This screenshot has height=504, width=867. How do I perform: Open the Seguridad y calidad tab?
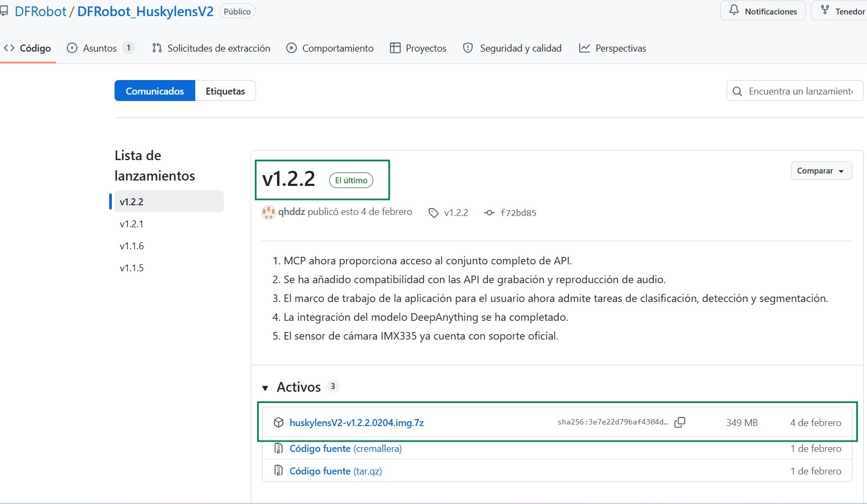pos(512,48)
